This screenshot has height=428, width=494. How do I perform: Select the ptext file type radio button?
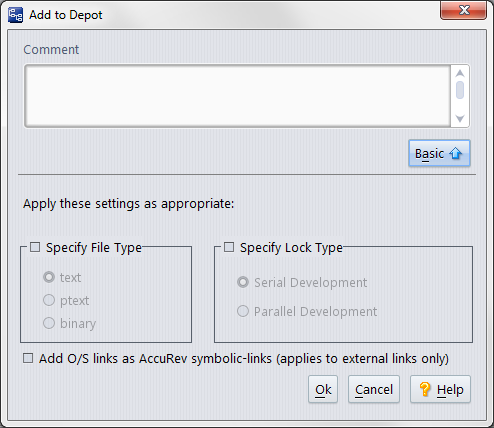[49, 300]
